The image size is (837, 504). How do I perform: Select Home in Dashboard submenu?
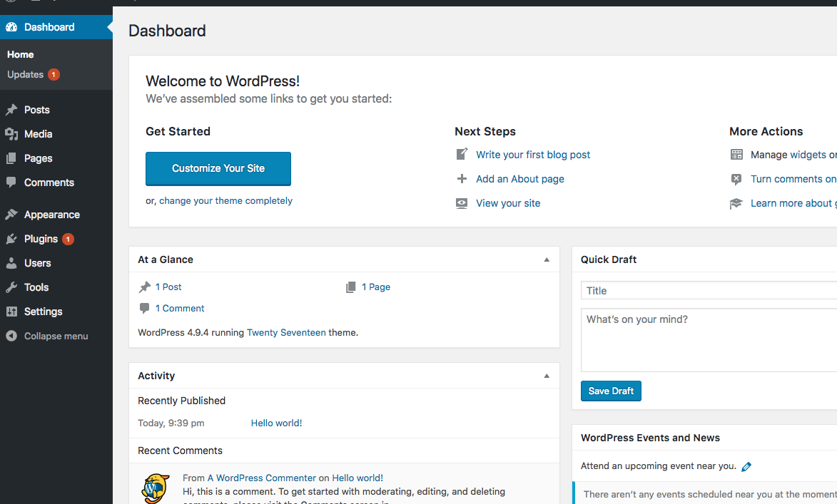click(x=20, y=54)
